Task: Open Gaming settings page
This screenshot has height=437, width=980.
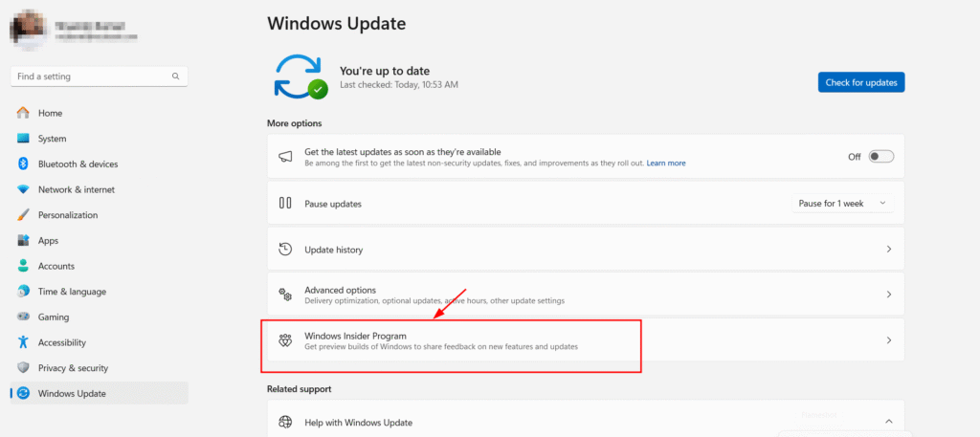Action: [x=99, y=317]
